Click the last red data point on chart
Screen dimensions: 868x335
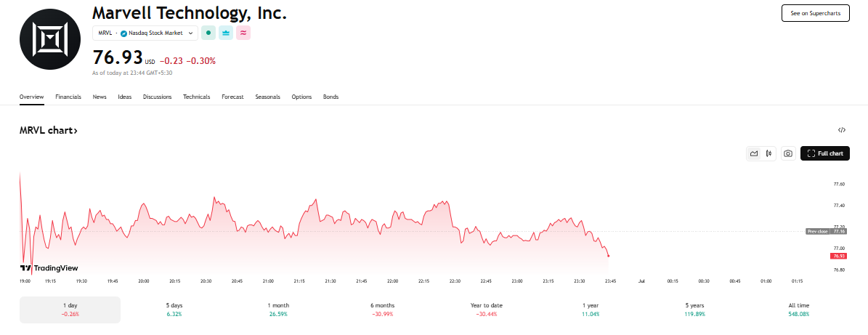tap(609, 255)
